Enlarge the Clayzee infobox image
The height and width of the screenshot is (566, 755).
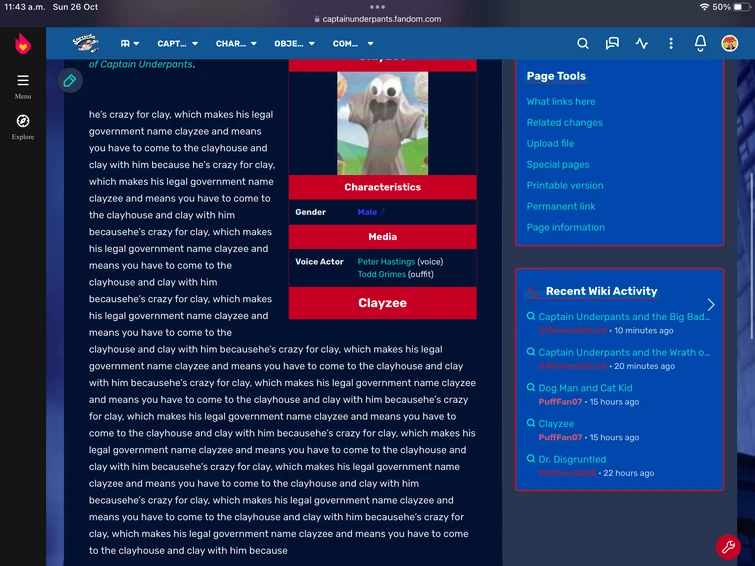coord(382,123)
